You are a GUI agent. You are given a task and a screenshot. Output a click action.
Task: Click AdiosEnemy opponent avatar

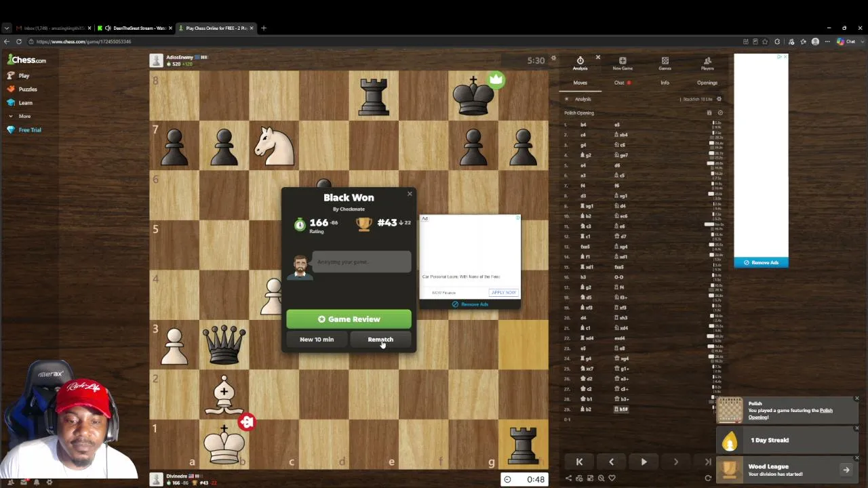click(x=157, y=60)
